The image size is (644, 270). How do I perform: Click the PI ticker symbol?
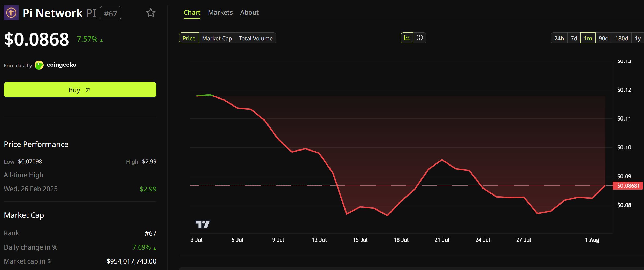point(91,13)
